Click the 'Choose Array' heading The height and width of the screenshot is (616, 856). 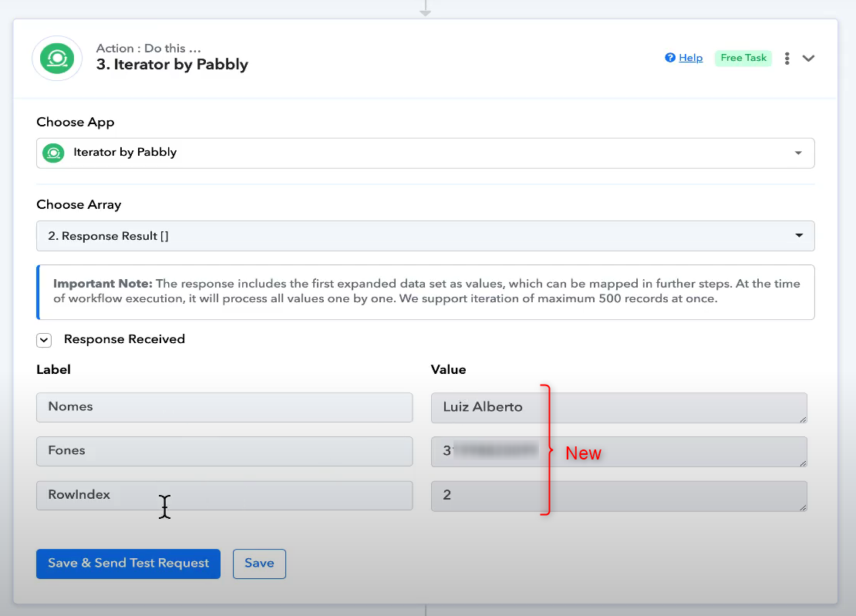pyautogui.click(x=79, y=204)
